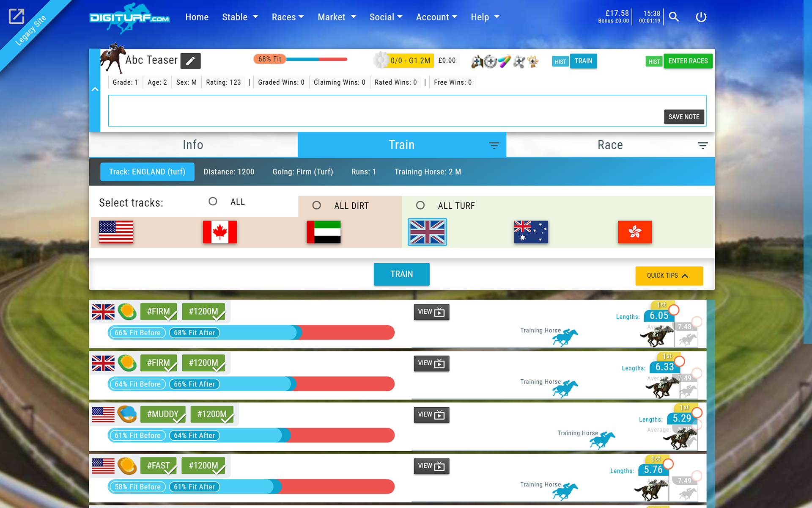Click blue training horse in 5.29 row
Screen dimensions: 812x508
(602, 440)
